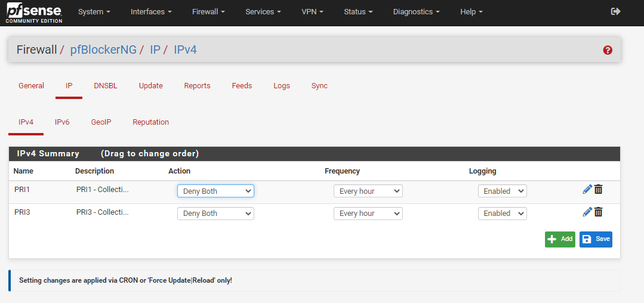This screenshot has height=303, width=644.
Task: Click the edit pencil icon for PRI3
Action: coord(587,212)
